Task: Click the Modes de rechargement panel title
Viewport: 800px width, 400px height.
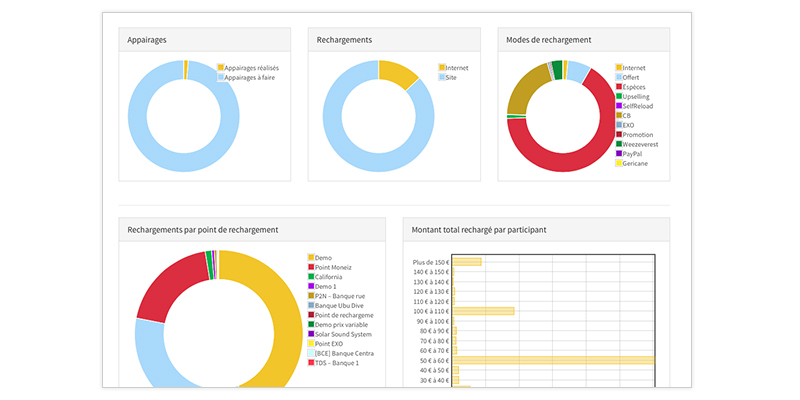Action: click(x=549, y=40)
